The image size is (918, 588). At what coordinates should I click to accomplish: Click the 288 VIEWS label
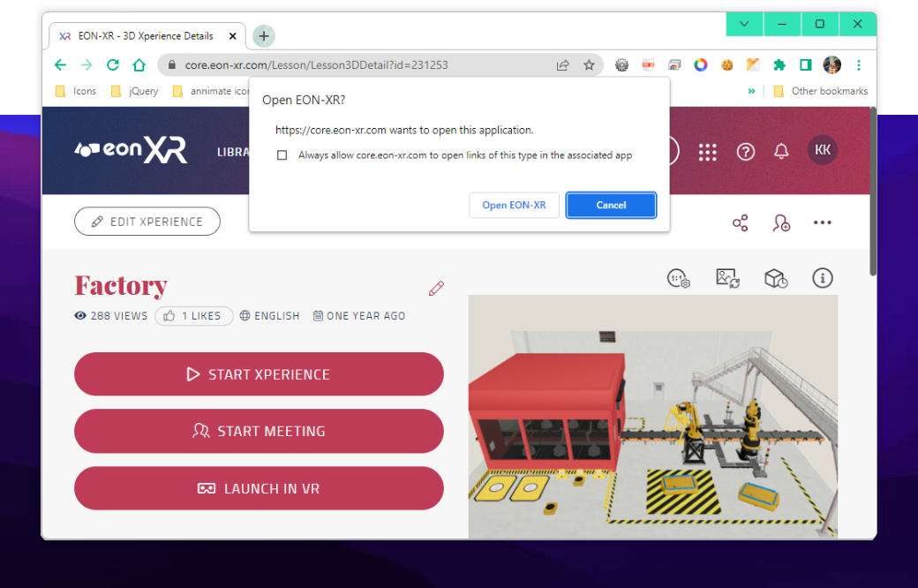pos(110,316)
